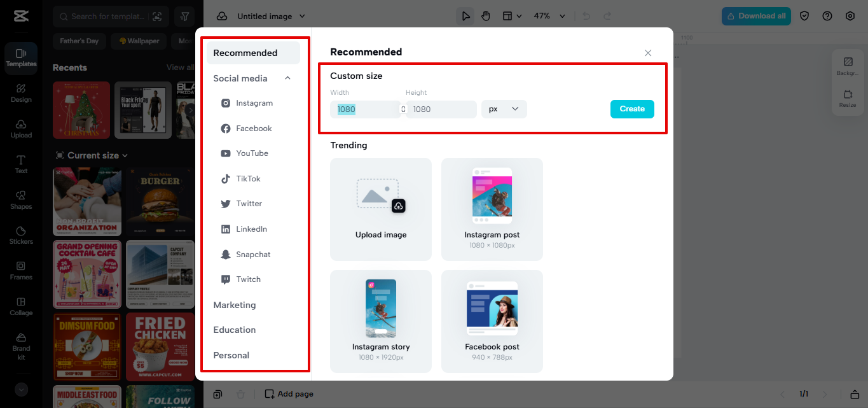
Task: Select the hand pan tool in the top toolbar
Action: click(485, 15)
